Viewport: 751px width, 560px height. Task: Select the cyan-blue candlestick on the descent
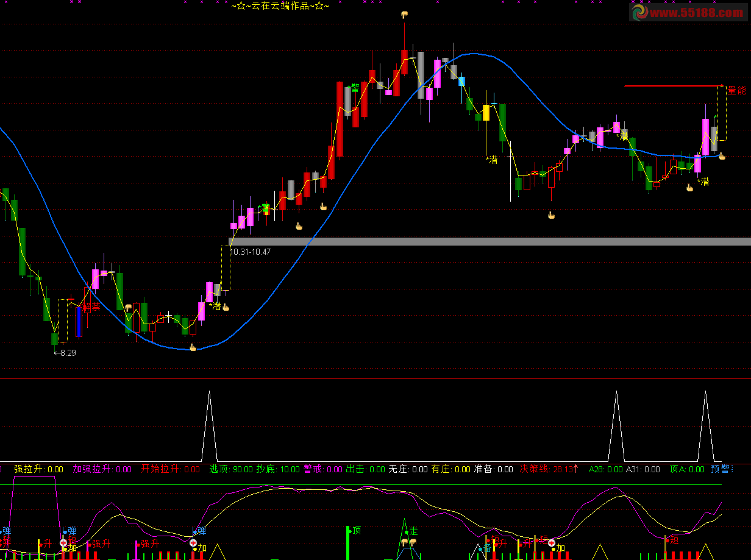click(x=461, y=81)
